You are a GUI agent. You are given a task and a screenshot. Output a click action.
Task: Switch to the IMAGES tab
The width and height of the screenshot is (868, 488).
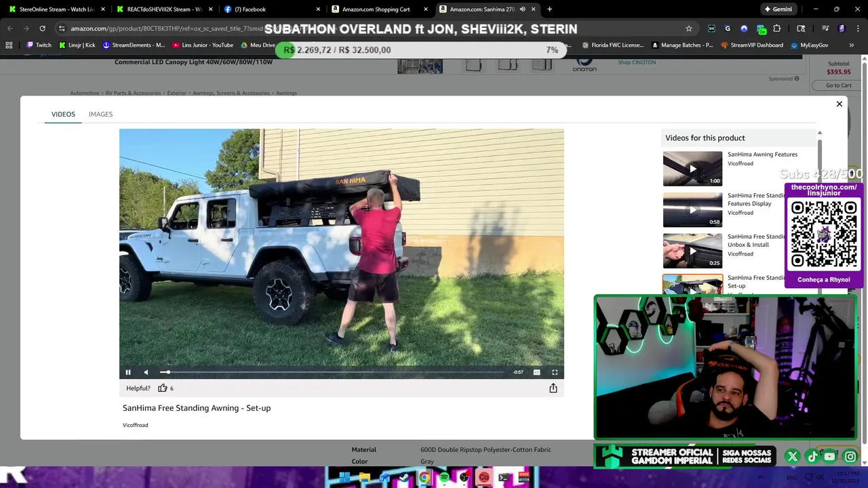pyautogui.click(x=100, y=115)
